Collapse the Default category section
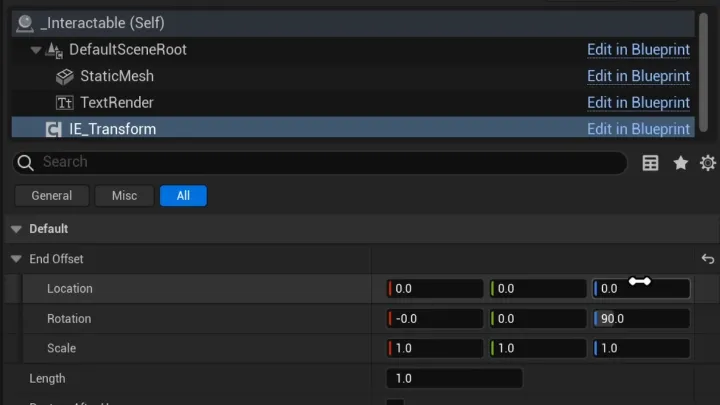Viewport: 720px width, 405px height. (16, 229)
